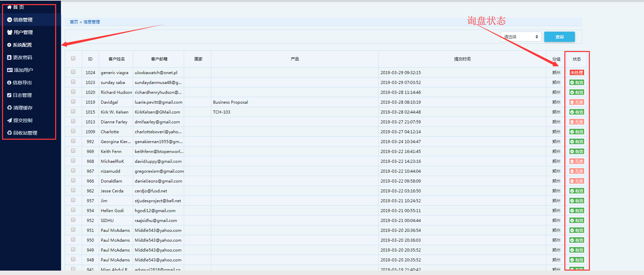Click the timestamp 2019-03-22 16:41:45
644x275 pixels.
[x=401, y=151]
